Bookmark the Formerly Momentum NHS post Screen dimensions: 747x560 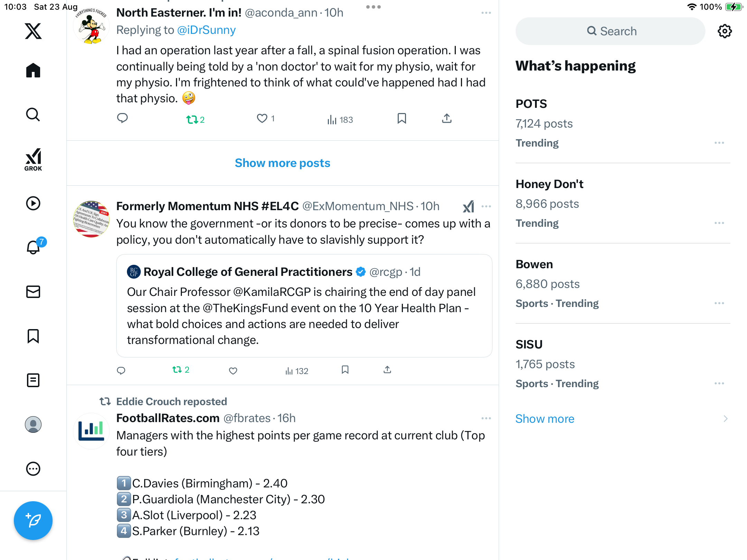pyautogui.click(x=345, y=370)
